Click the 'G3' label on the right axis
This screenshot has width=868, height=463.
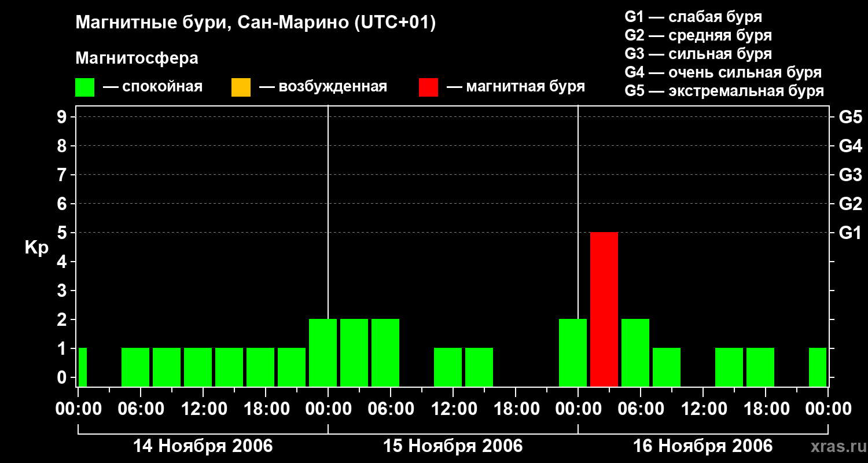coord(850,175)
